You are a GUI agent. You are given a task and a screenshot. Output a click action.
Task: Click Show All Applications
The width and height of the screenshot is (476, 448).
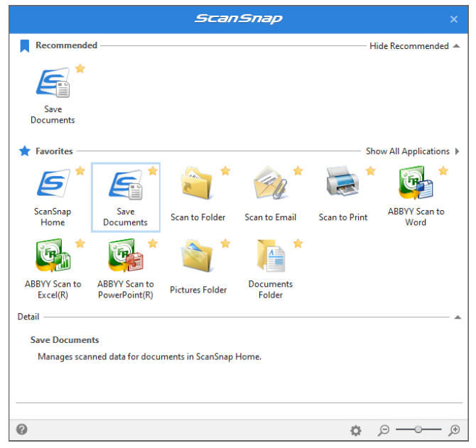pyautogui.click(x=407, y=151)
